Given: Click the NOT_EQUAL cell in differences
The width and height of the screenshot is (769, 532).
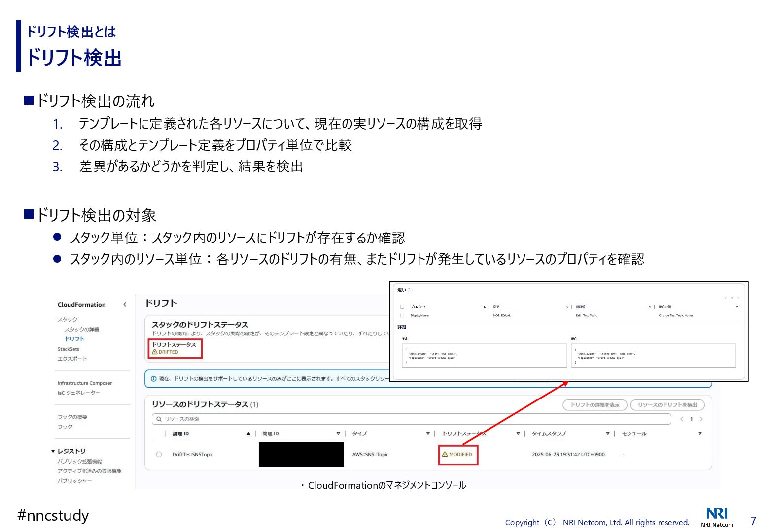Looking at the screenshot, I should pos(502,315).
